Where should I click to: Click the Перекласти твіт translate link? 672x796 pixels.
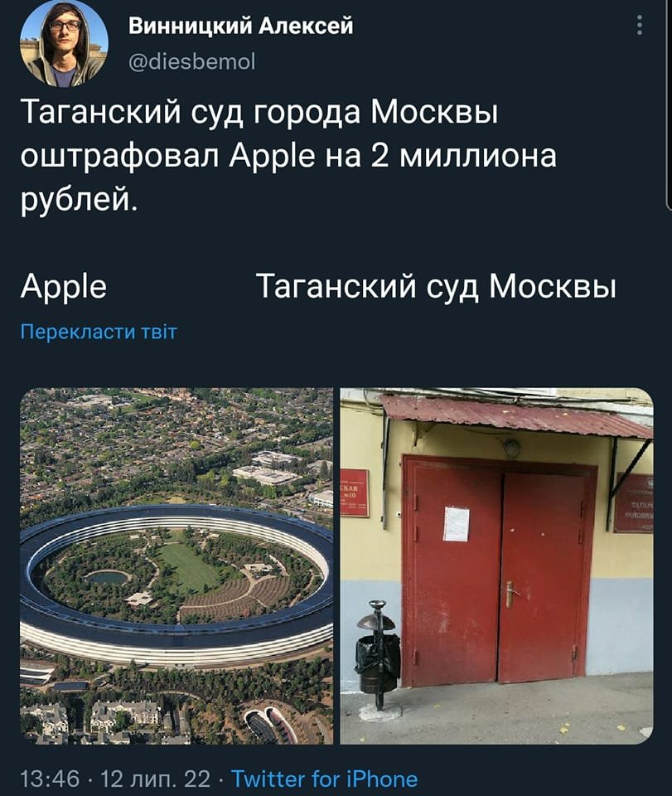point(99,332)
